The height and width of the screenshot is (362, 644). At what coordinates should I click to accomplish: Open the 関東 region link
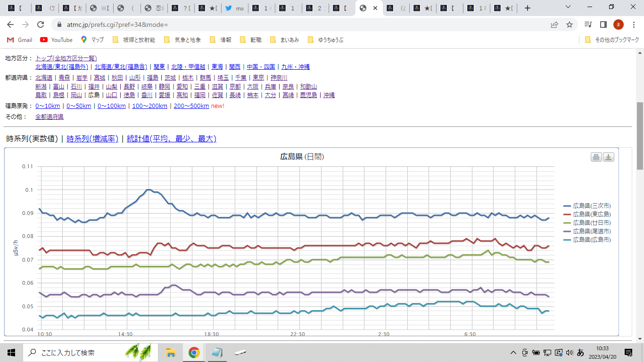click(159, 67)
